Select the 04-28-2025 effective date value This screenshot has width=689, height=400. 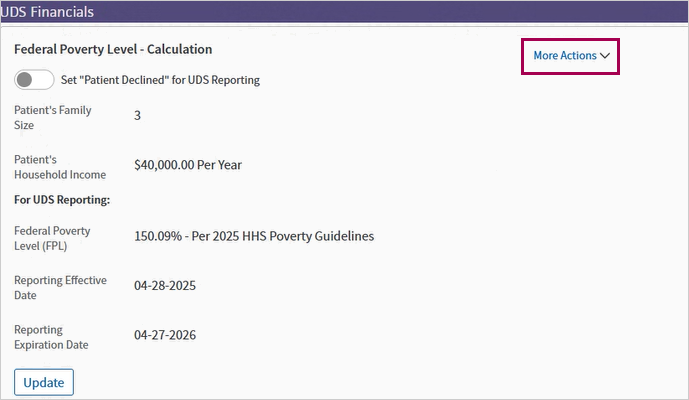coord(165,286)
